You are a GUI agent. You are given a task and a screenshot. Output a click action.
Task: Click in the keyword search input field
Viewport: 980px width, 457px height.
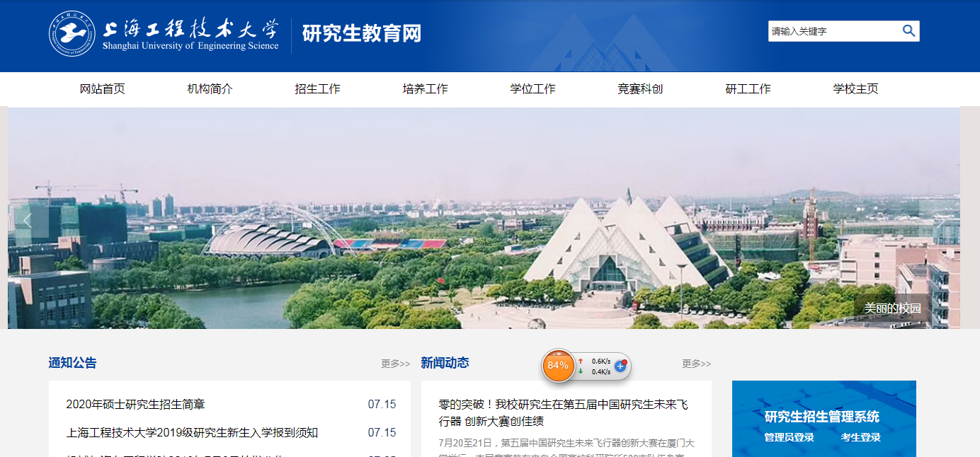[x=834, y=31]
